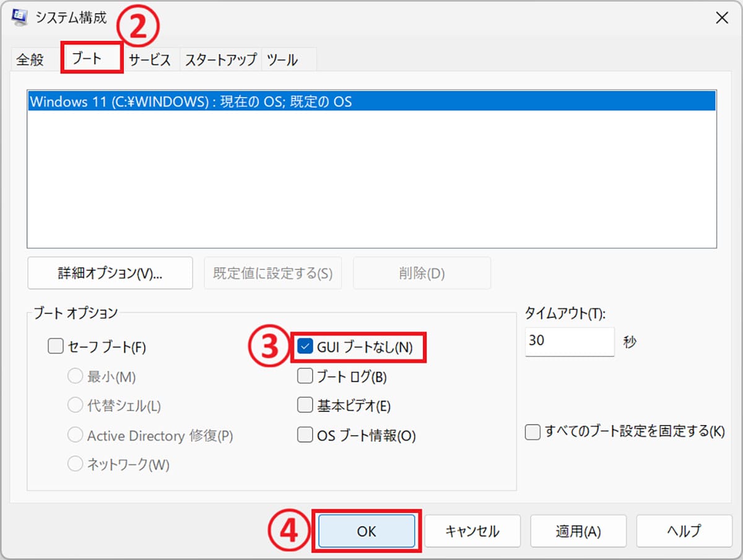Apply settings with 適用(A) button

click(578, 531)
